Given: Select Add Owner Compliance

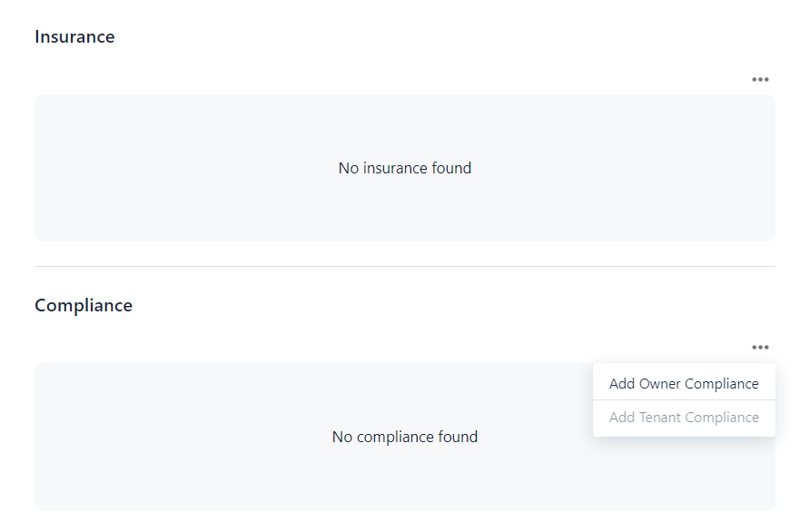Looking at the screenshot, I should [684, 383].
